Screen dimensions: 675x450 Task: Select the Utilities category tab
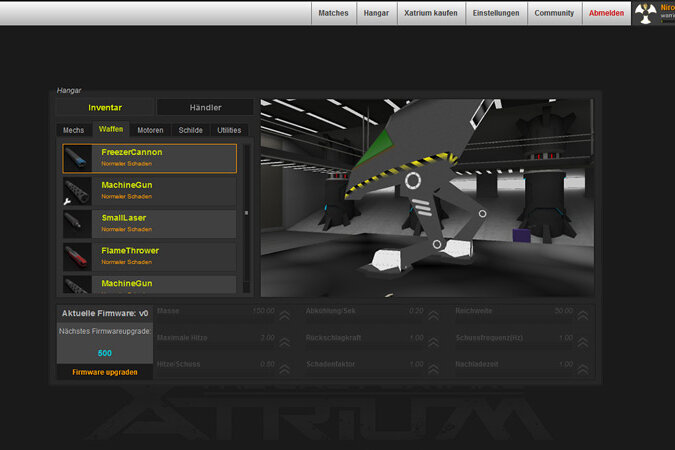tap(229, 130)
